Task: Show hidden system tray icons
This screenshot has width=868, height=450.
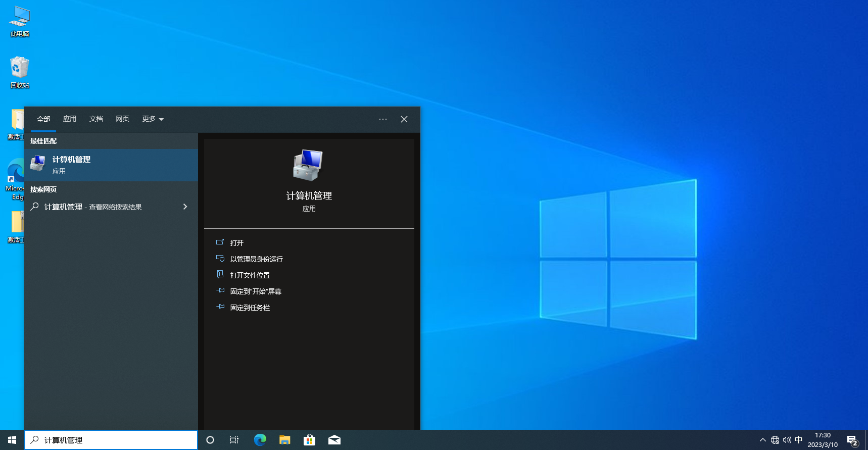Action: [x=763, y=440]
